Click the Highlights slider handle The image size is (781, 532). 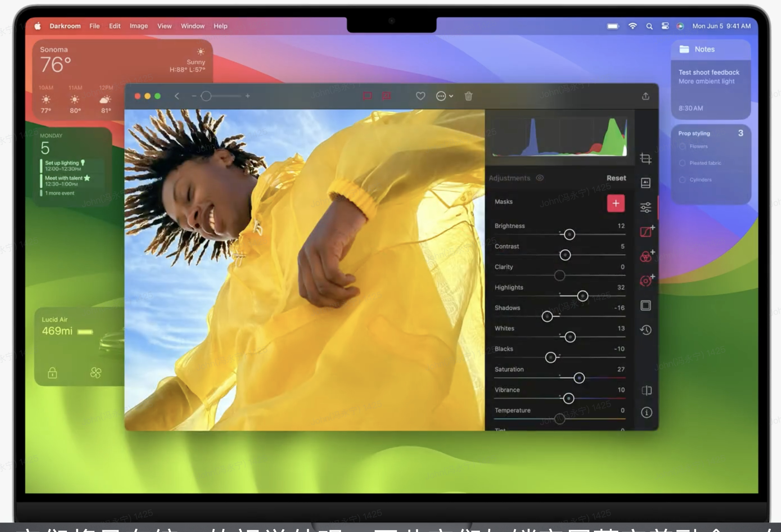(582, 296)
